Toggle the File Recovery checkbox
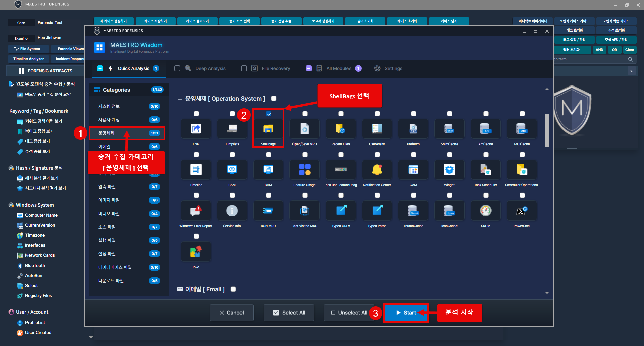The width and height of the screenshot is (644, 346). coord(244,68)
